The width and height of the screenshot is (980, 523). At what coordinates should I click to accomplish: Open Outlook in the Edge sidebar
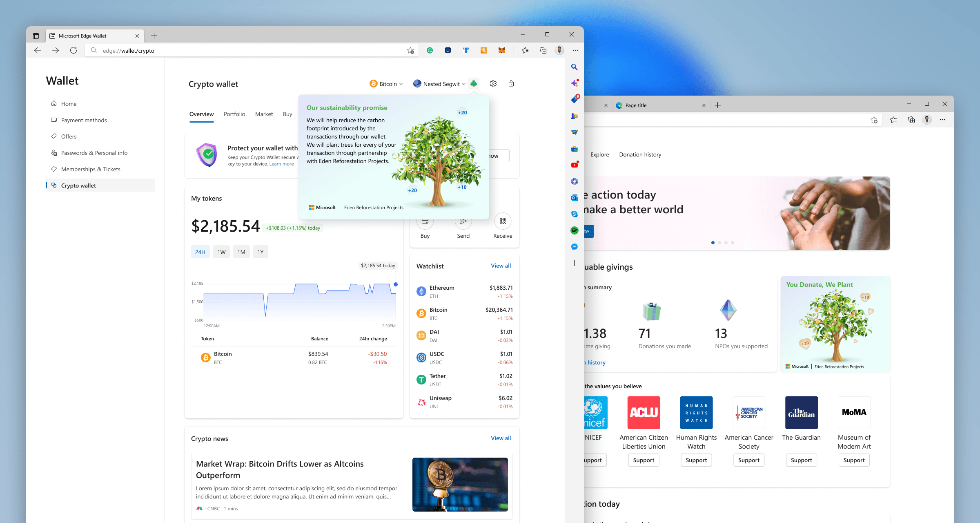[575, 198]
